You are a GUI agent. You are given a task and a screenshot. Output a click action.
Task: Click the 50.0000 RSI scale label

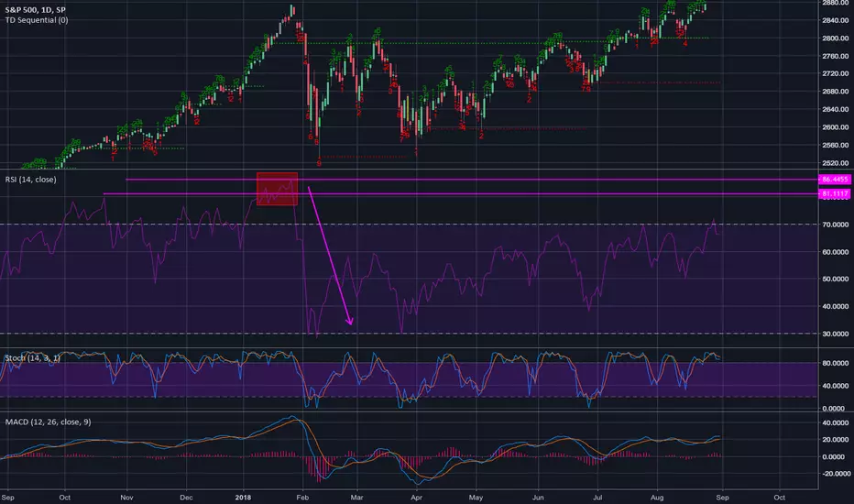tap(836, 279)
